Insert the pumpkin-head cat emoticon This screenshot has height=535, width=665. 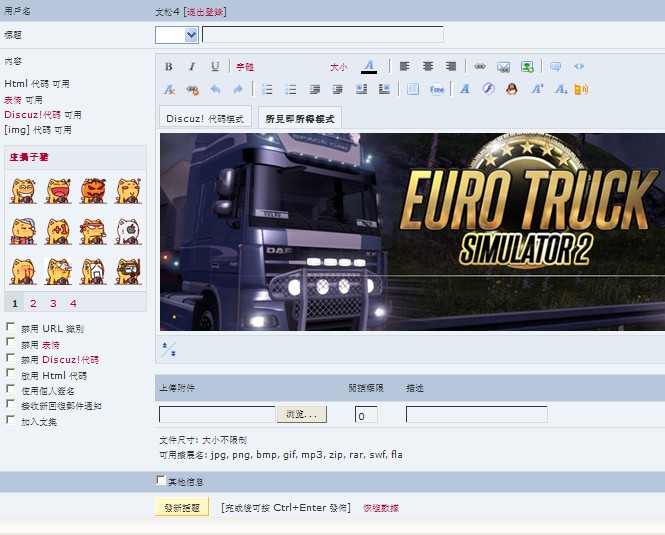[93, 189]
